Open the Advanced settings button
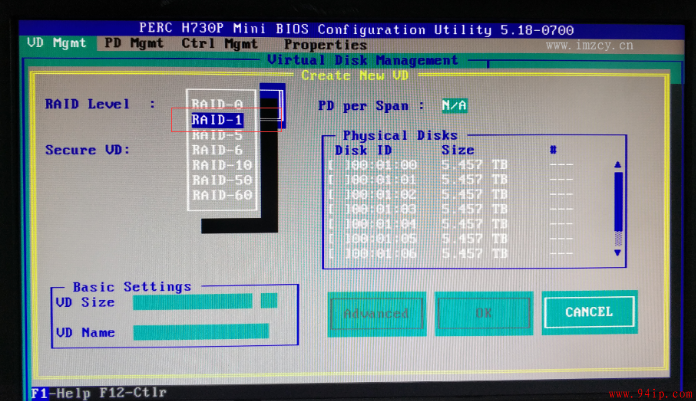This screenshot has width=696, height=401. tap(376, 314)
